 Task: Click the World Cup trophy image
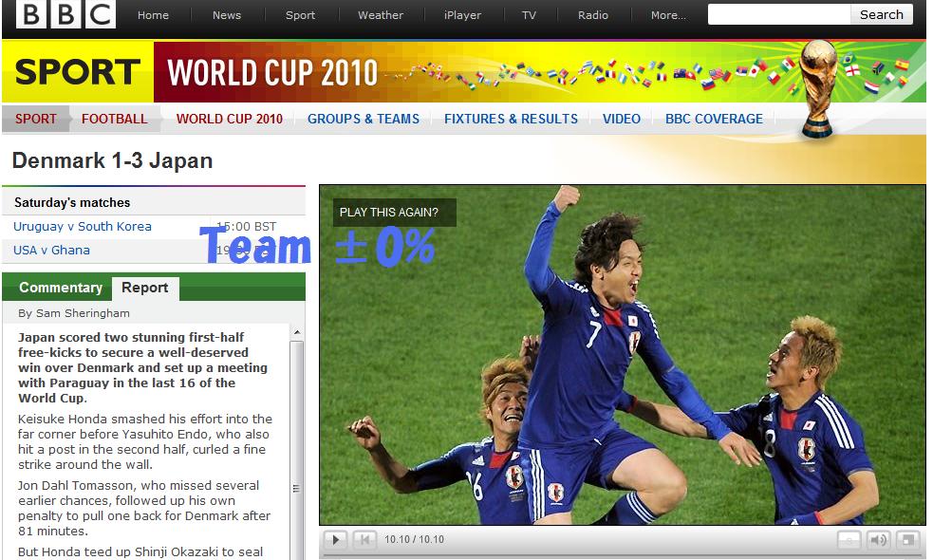point(818,89)
